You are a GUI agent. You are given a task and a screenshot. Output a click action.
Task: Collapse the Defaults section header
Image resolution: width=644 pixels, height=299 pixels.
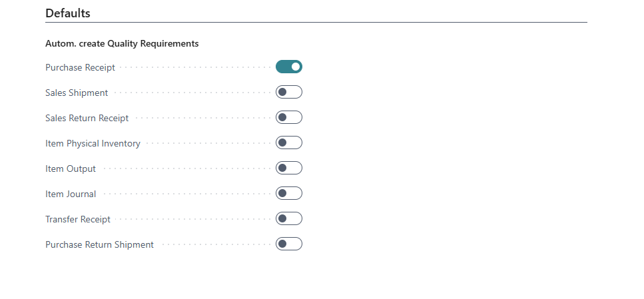click(68, 13)
